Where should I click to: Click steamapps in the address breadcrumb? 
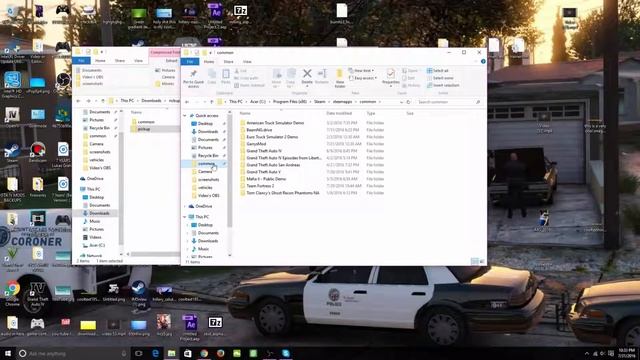coord(342,102)
